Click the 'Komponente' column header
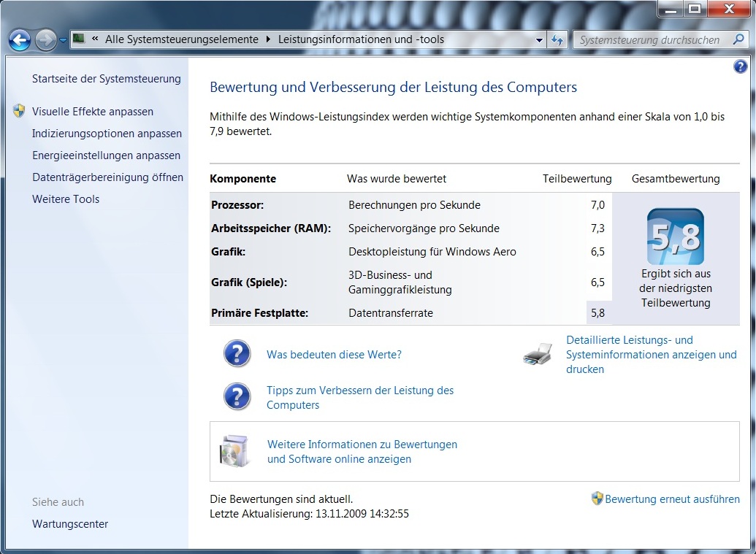The height and width of the screenshot is (554, 756). point(243,179)
